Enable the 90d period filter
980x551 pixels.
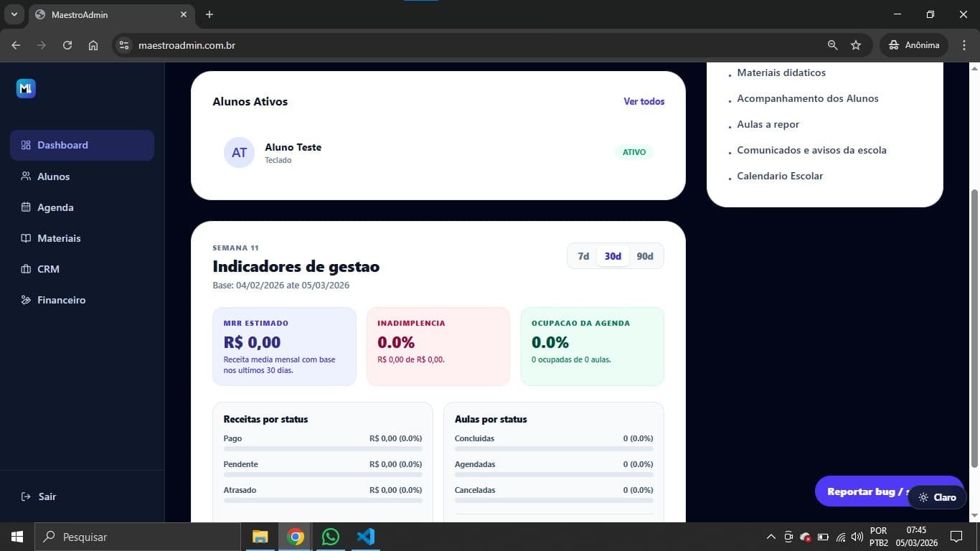tap(644, 255)
